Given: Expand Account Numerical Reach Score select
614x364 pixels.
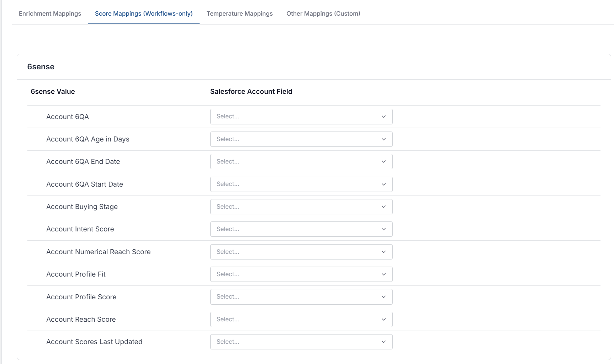Looking at the screenshot, I should pos(301,252).
